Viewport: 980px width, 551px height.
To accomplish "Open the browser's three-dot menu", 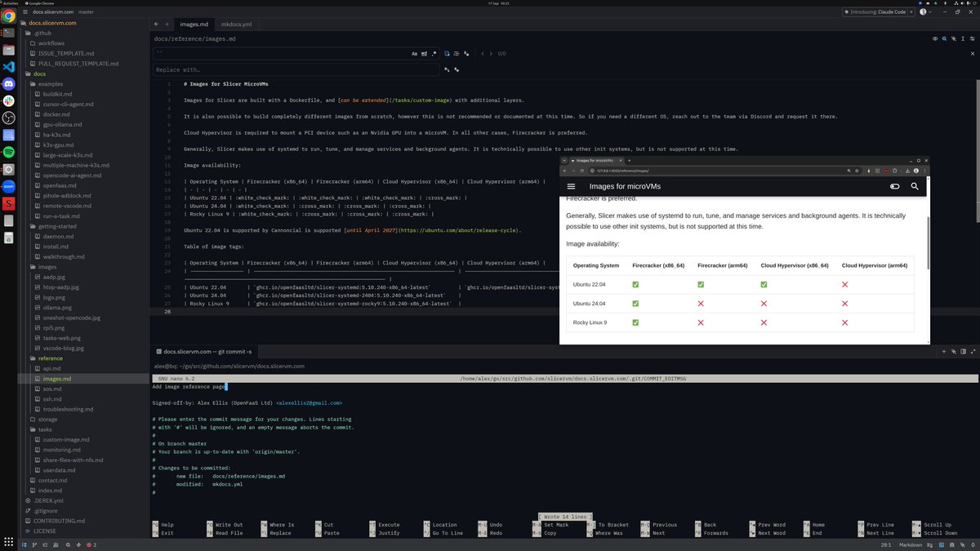I will [924, 171].
